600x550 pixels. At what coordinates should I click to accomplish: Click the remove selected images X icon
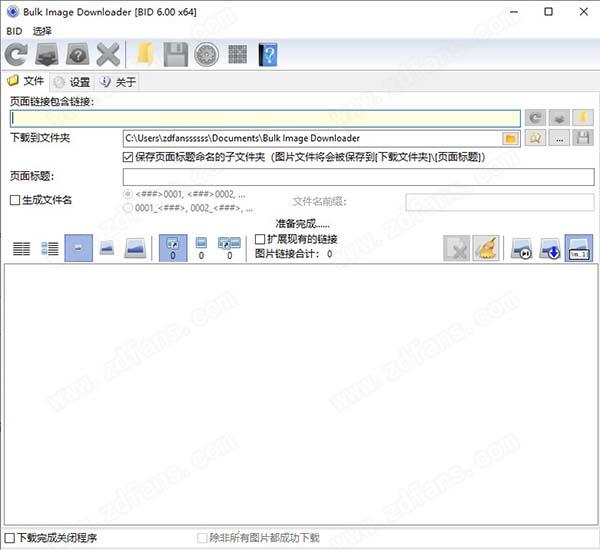pyautogui.click(x=457, y=248)
